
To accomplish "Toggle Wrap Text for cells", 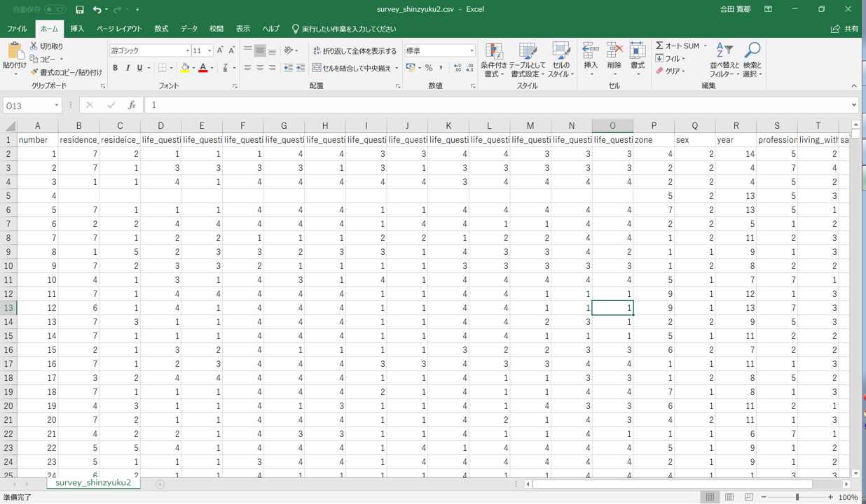I will pyautogui.click(x=355, y=51).
